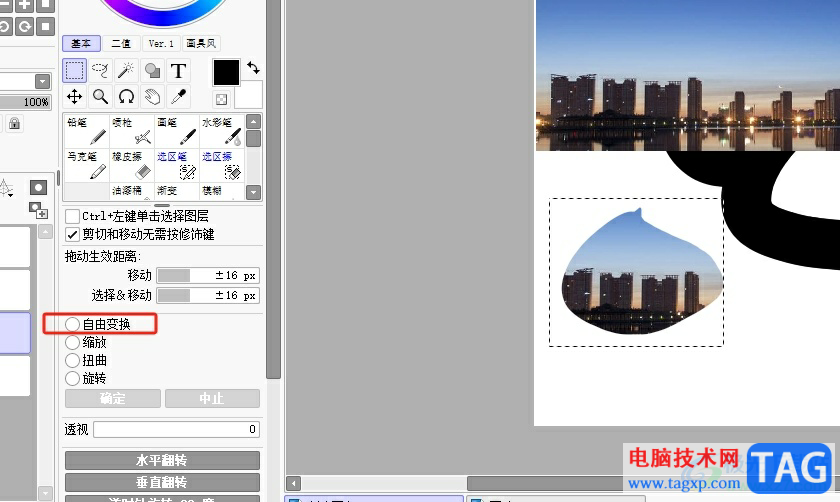Click canvas horizontal scrollbar left arrow
The width and height of the screenshot is (840, 502).
[293, 483]
